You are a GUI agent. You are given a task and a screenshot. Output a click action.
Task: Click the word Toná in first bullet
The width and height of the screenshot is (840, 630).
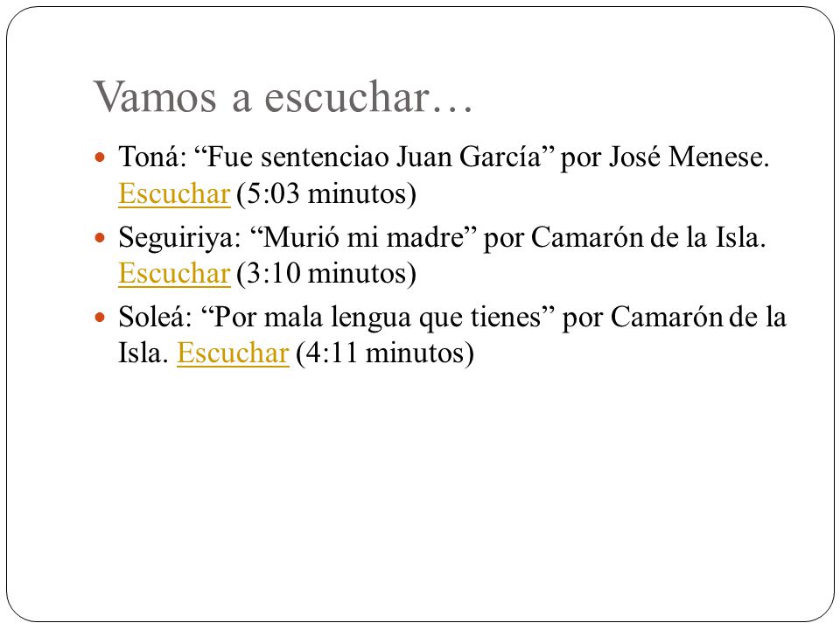[x=149, y=157]
